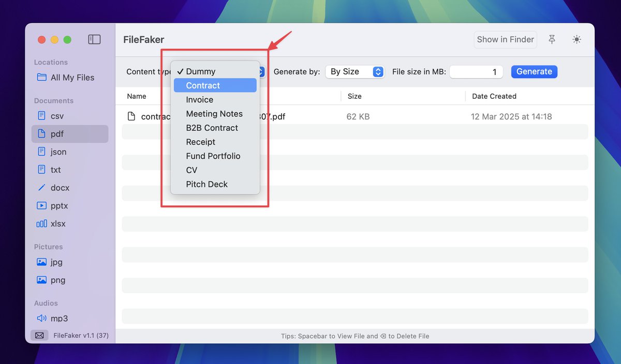Click the pin window icon
Image resolution: width=621 pixels, height=364 pixels.
pyautogui.click(x=552, y=39)
